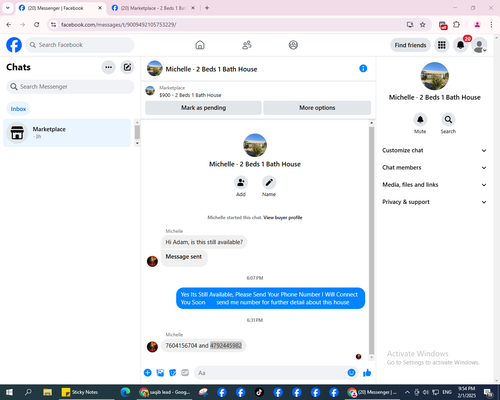Show hidden system tray icons

[407, 392]
